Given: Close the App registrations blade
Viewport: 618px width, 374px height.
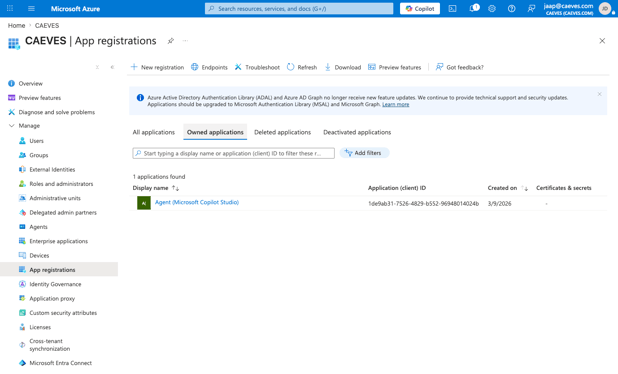Looking at the screenshot, I should pos(602,41).
